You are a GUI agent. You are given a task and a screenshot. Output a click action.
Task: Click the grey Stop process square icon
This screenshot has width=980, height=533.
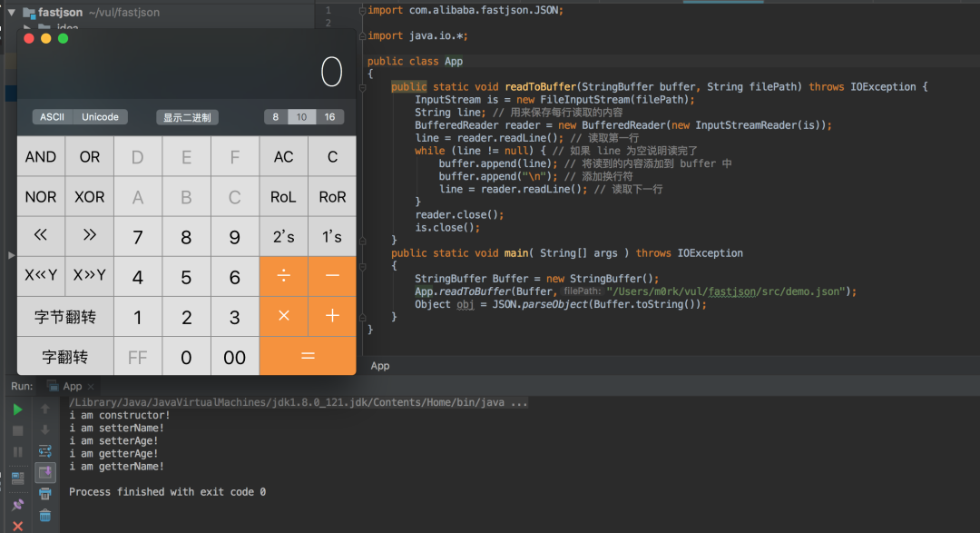coord(18,431)
